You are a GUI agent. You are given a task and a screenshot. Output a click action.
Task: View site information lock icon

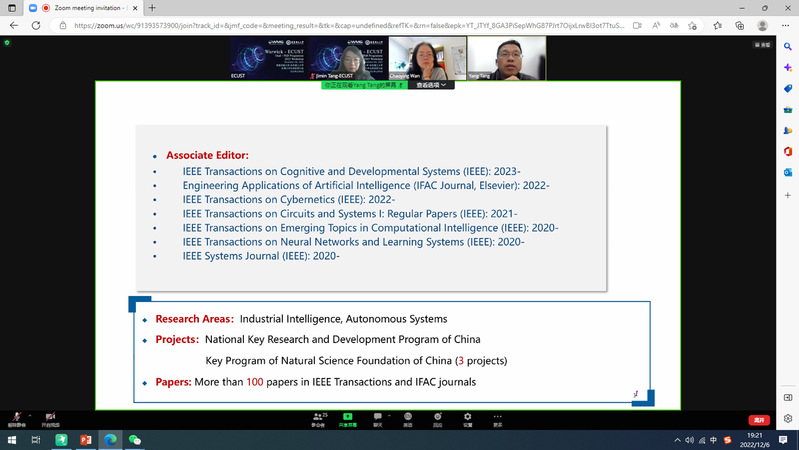[x=63, y=25]
